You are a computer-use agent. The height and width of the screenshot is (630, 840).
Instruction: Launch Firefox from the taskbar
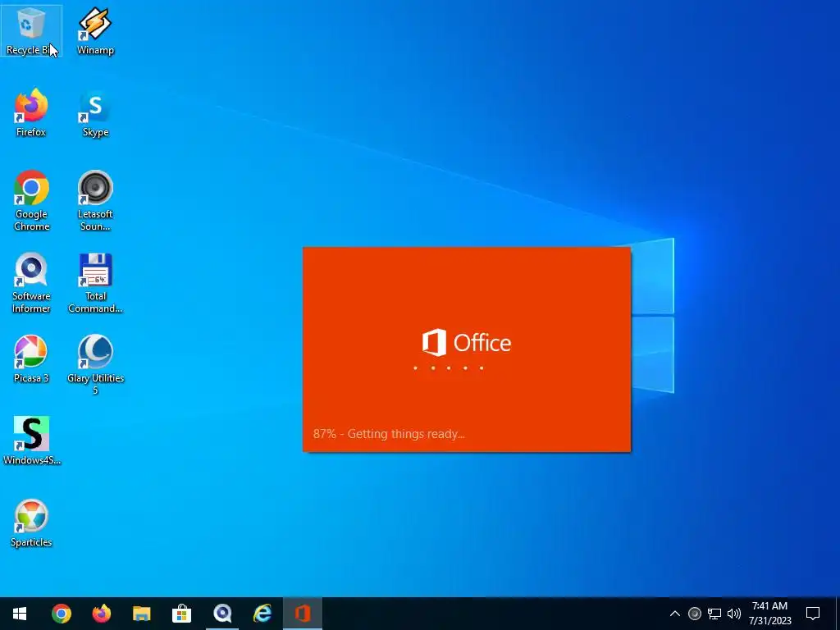point(101,614)
